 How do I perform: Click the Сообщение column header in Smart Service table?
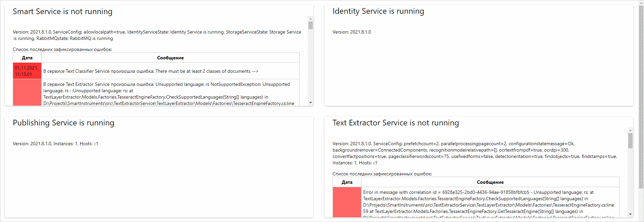click(x=170, y=58)
